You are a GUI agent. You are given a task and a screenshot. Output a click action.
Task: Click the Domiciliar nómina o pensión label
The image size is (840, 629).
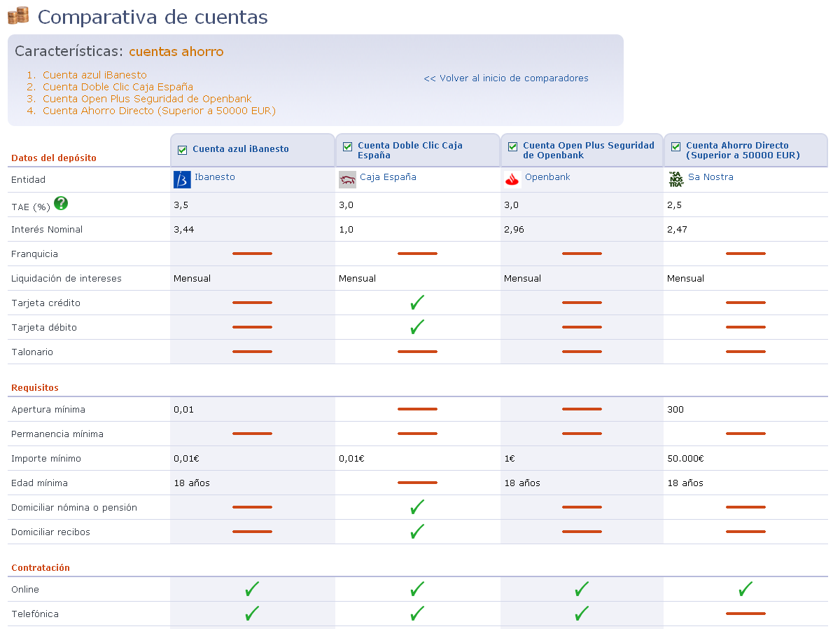[74, 508]
